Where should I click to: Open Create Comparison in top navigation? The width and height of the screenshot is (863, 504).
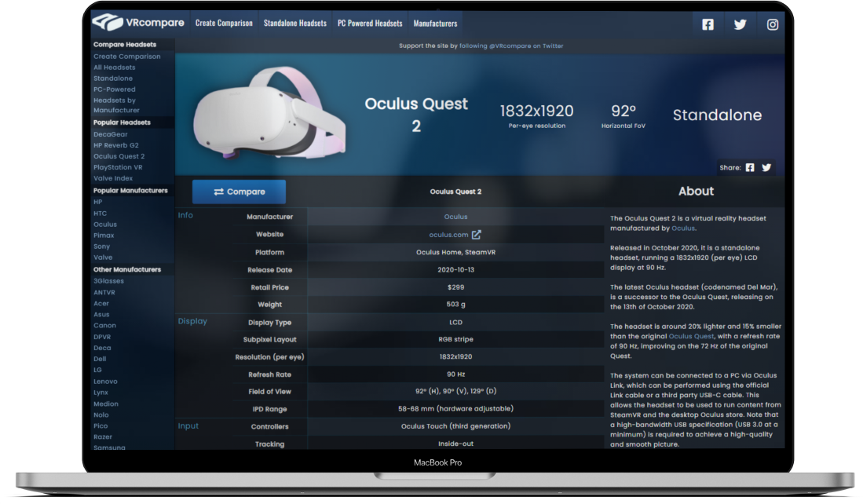[224, 23]
